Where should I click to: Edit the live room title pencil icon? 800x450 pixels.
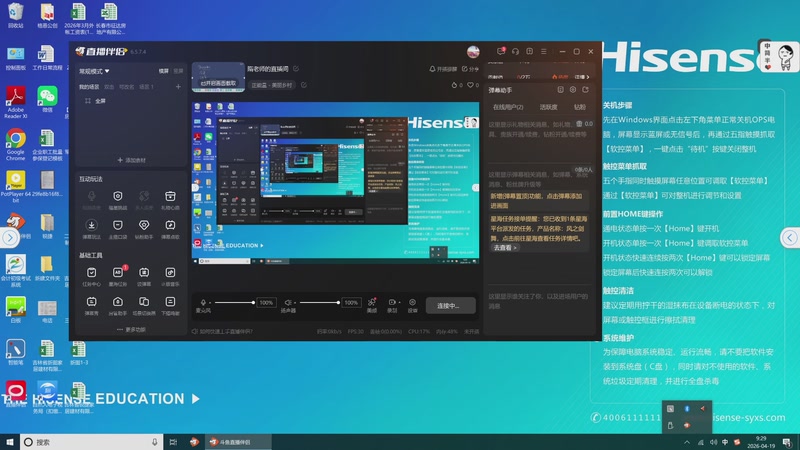click(x=296, y=68)
